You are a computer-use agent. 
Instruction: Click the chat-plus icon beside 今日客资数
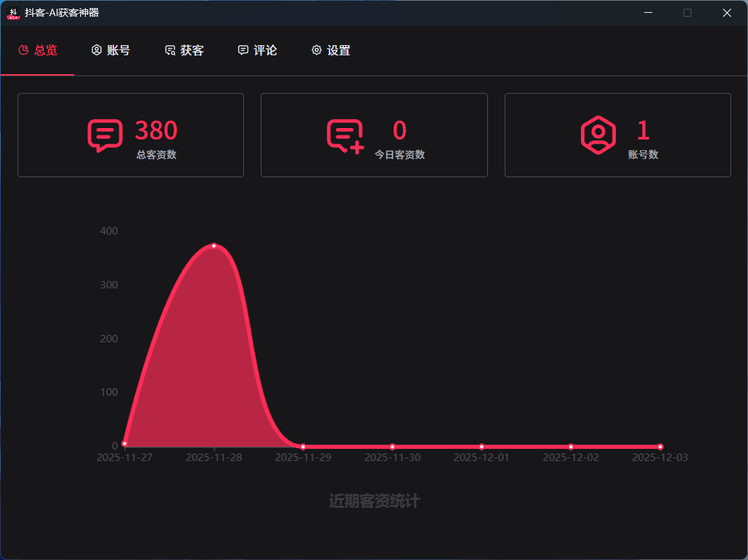tap(345, 135)
